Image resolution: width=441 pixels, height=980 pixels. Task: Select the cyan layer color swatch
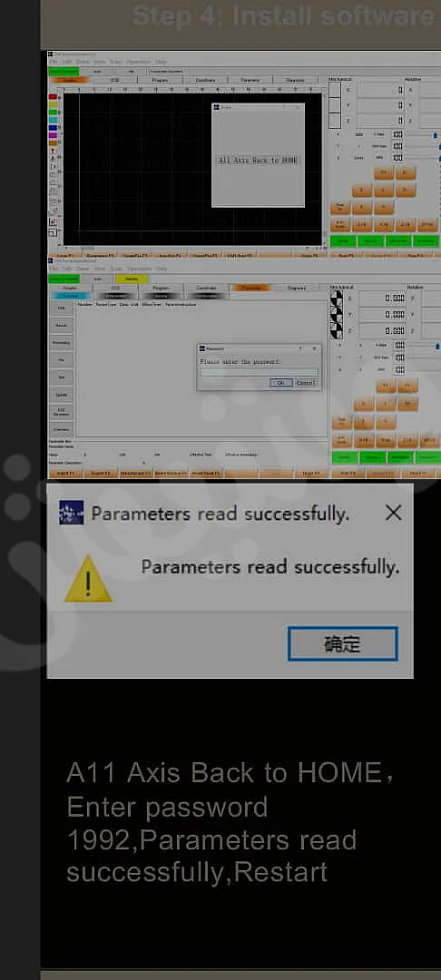coord(53,120)
